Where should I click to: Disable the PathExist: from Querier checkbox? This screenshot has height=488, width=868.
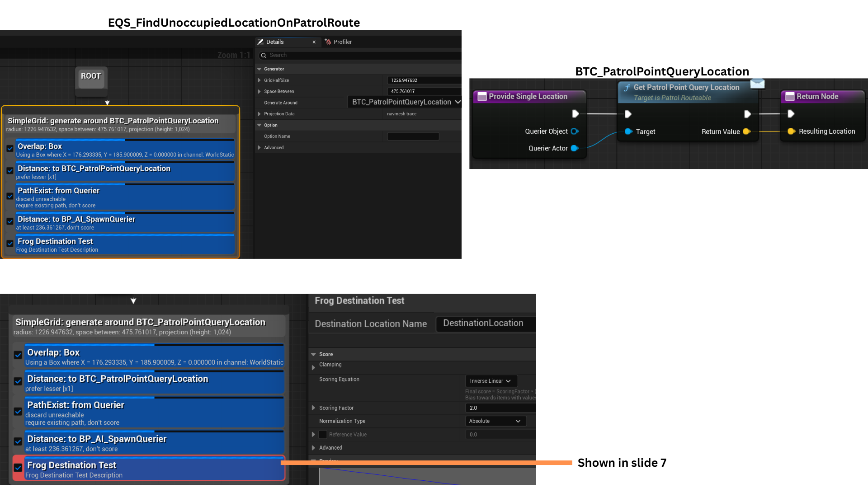pyautogui.click(x=10, y=197)
